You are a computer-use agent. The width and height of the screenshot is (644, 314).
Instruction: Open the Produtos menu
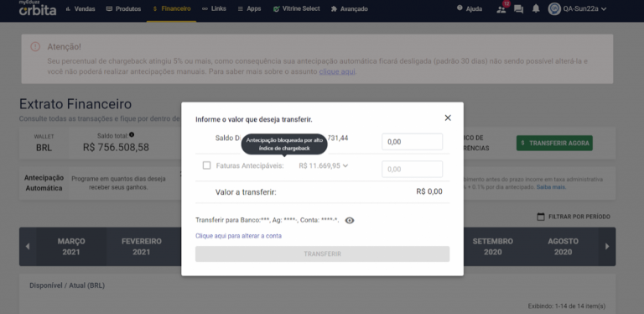pyautogui.click(x=123, y=8)
